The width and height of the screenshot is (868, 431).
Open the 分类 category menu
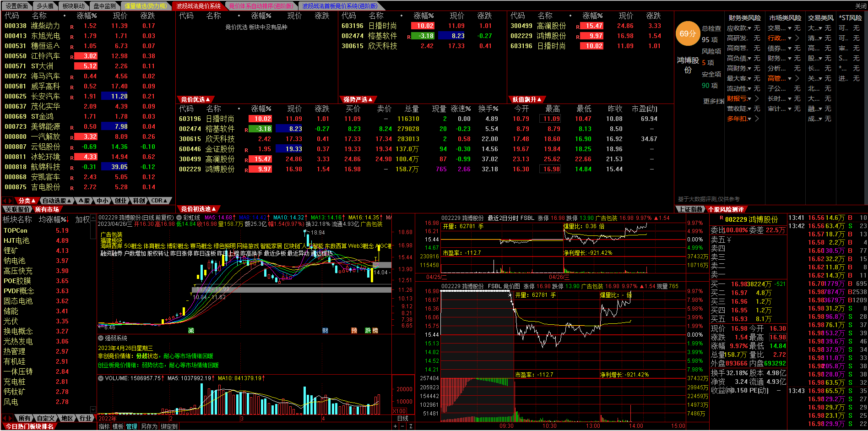coord(27,201)
